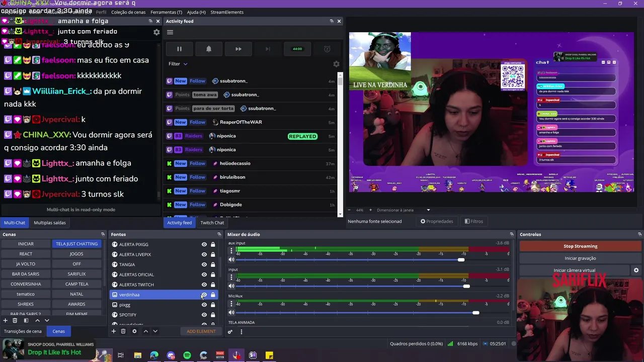The height and width of the screenshot is (362, 644).
Task: Pause the Activity feed alerts
Action: [x=179, y=49]
